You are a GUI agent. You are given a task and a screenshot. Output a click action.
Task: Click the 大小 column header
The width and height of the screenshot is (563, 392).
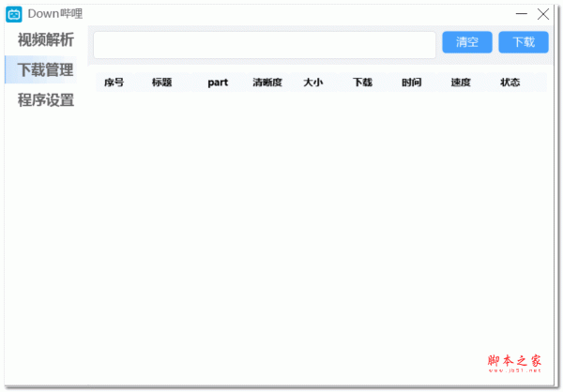coord(313,83)
